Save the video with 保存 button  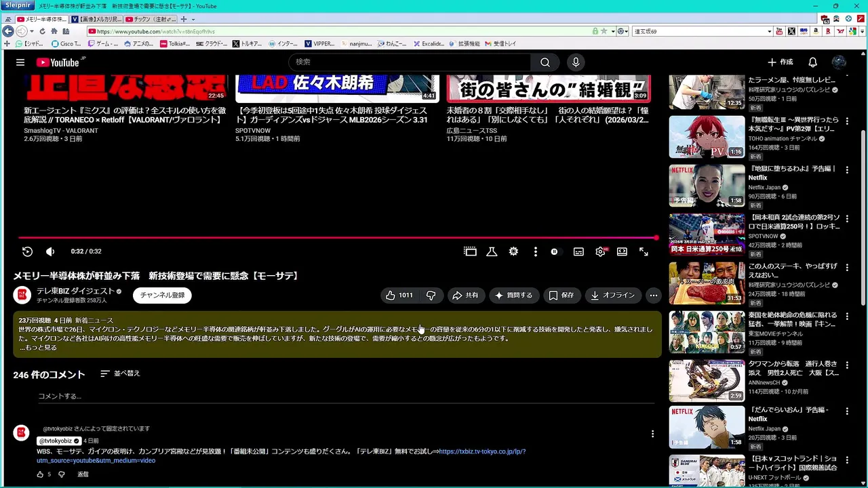(561, 296)
